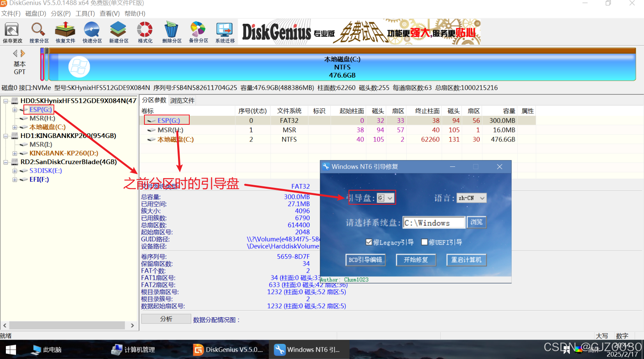Click the system disk path C:\Windows field
Image resolution: width=644 pixels, height=359 pixels.
coord(434,223)
